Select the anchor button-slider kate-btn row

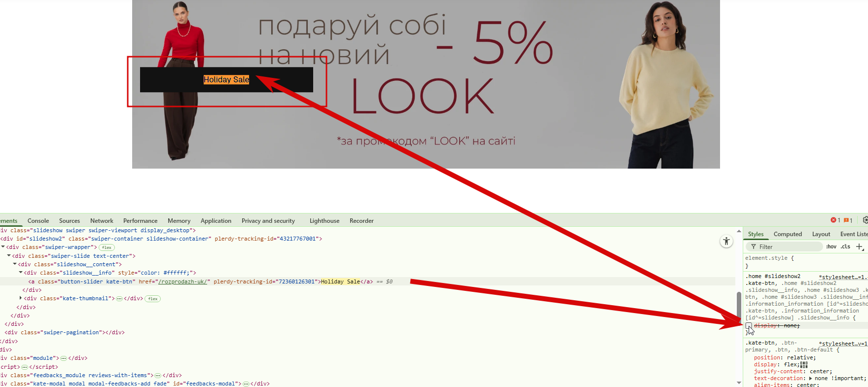(367, 281)
